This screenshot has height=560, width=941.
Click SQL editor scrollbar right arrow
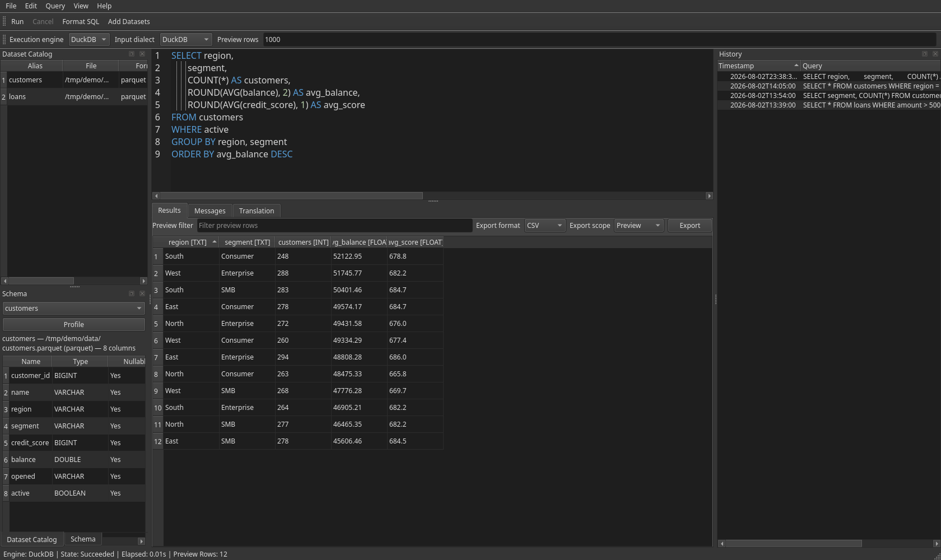(x=709, y=196)
